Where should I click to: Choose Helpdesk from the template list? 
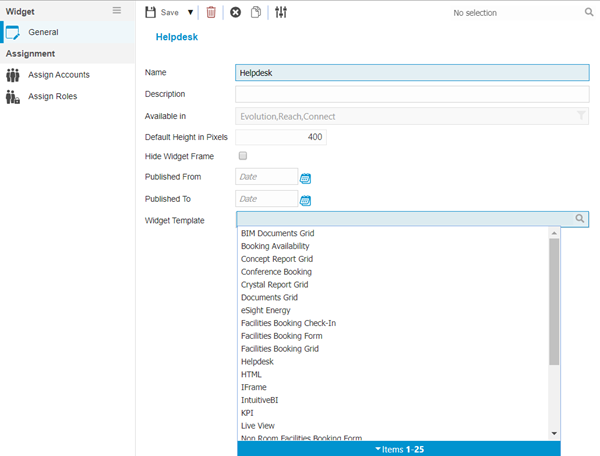click(x=257, y=362)
